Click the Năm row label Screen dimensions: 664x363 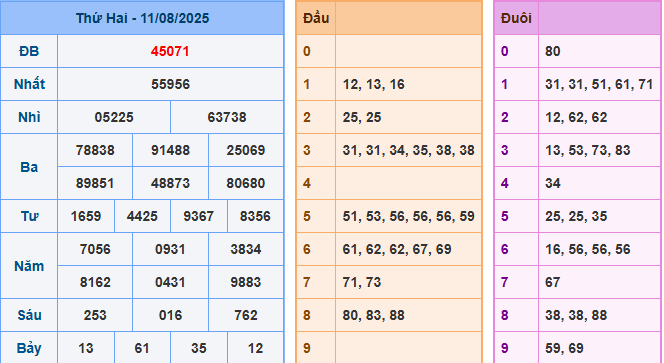(29, 266)
